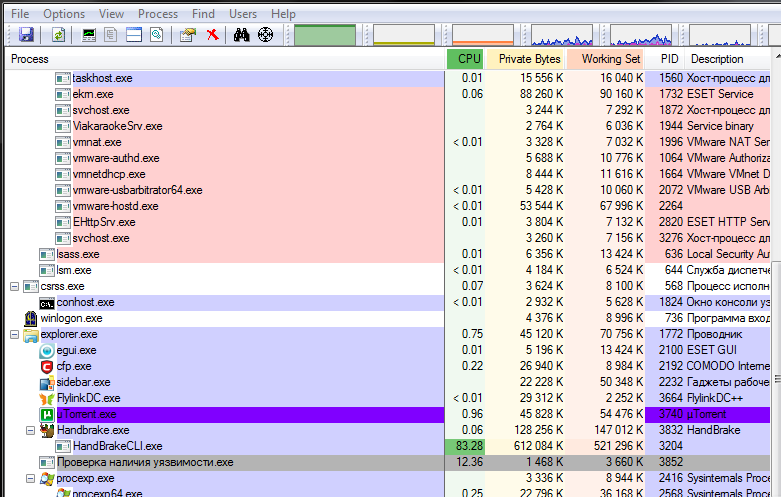The image size is (781, 497).
Task: Click the crosshair Find Window's Process icon
Action: click(x=265, y=35)
